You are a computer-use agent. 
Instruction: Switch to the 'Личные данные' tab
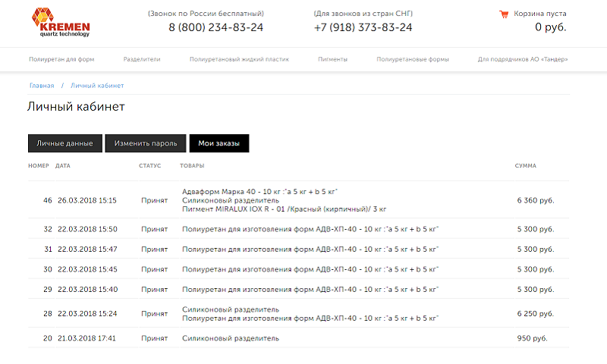click(x=65, y=143)
